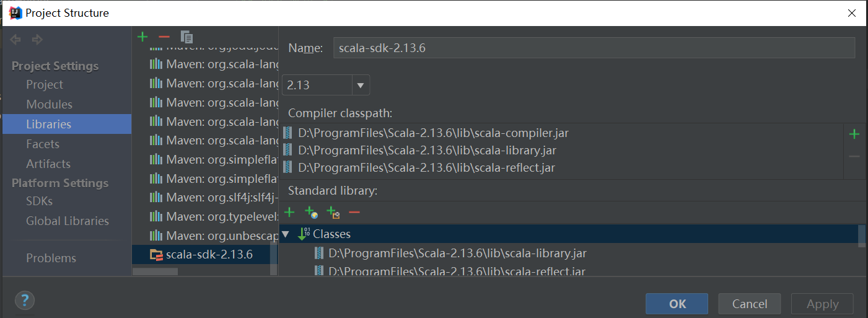Select Libraries in Project Settings
The width and height of the screenshot is (868, 318).
point(67,124)
